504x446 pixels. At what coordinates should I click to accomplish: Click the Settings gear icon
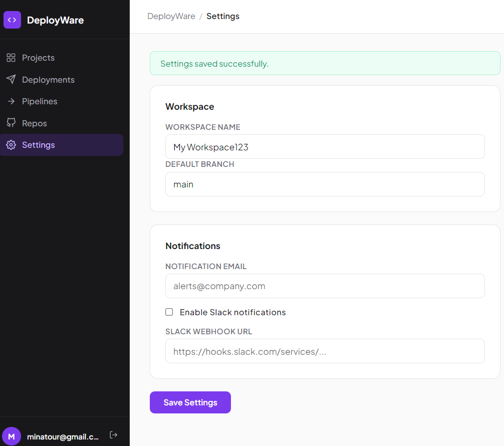[11, 145]
